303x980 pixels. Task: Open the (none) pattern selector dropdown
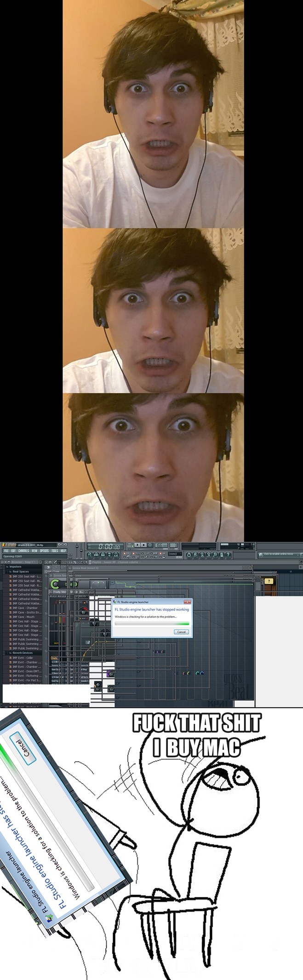pyautogui.click(x=175, y=554)
